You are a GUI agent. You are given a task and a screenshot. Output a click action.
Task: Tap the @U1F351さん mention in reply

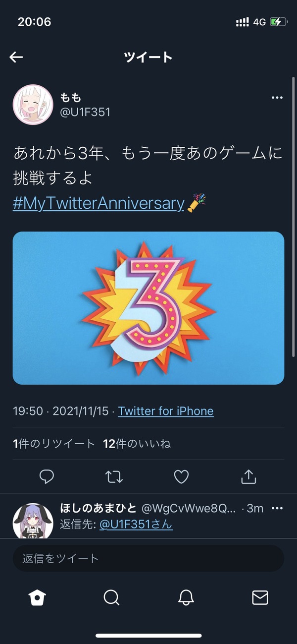(x=136, y=524)
